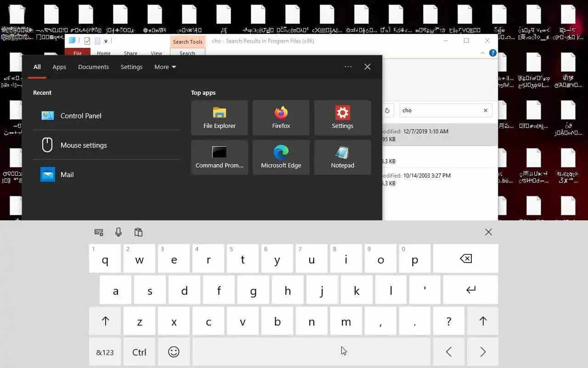Open the Home ribbon tab in Explorer

104,53
